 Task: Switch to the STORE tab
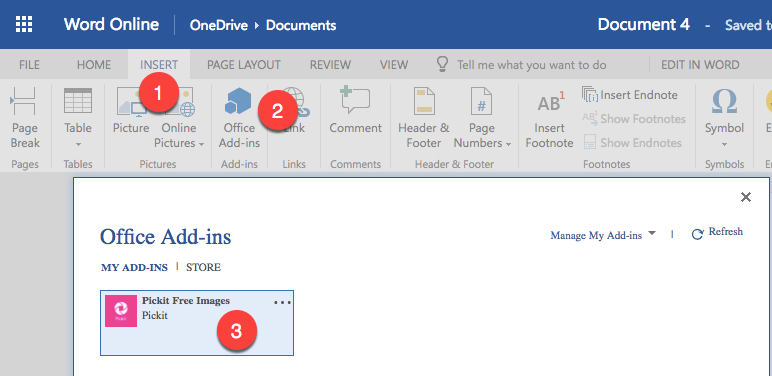click(203, 268)
